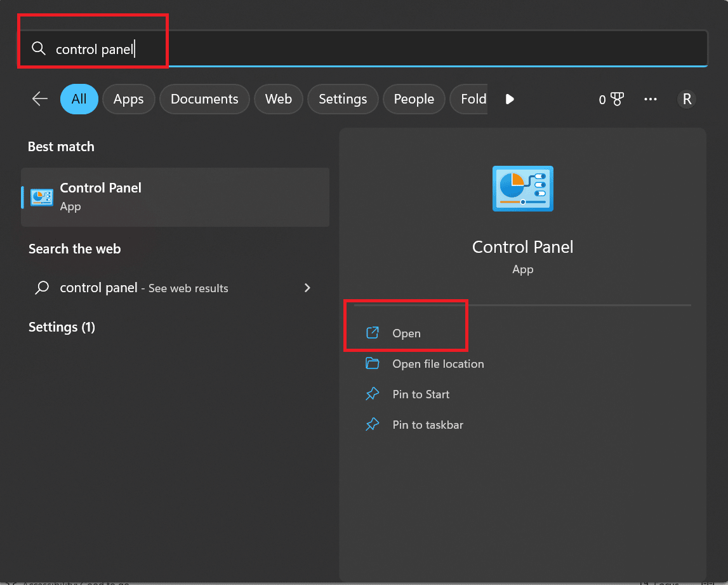The width and height of the screenshot is (728, 585).
Task: Open the three-dot more options menu
Action: coord(651,99)
